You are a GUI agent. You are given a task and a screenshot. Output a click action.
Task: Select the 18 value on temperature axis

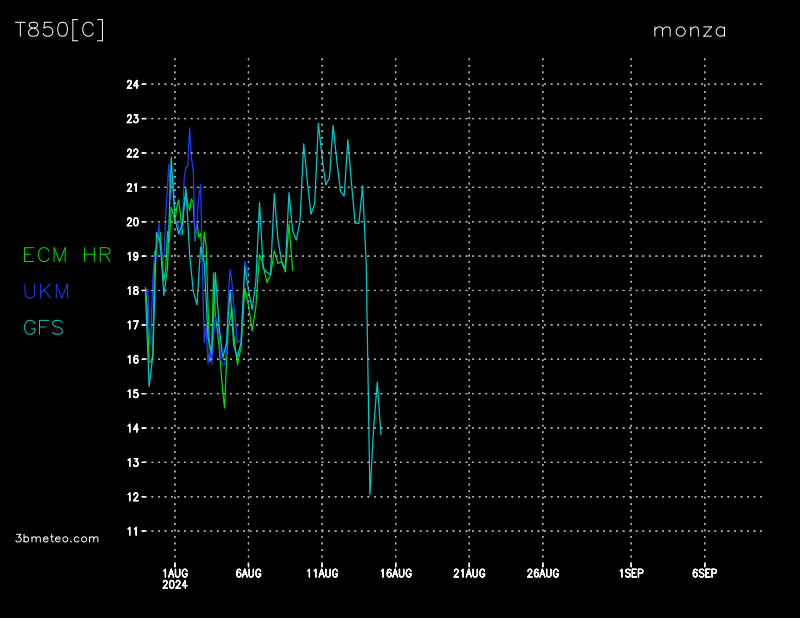pyautogui.click(x=131, y=290)
